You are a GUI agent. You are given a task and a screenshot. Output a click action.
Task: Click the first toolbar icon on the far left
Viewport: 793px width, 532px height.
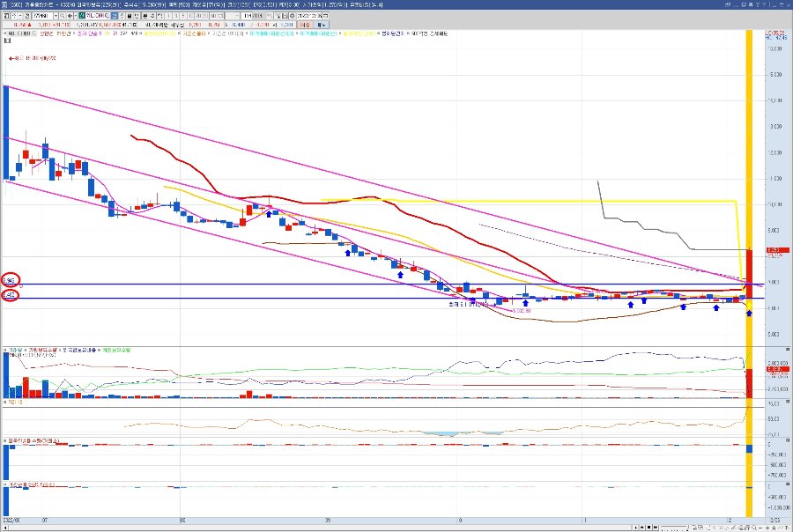5,16
